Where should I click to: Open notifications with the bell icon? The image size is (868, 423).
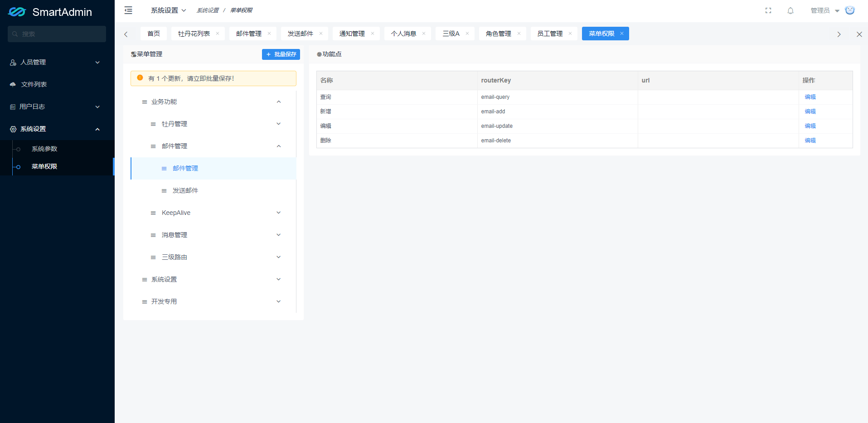(x=790, y=10)
